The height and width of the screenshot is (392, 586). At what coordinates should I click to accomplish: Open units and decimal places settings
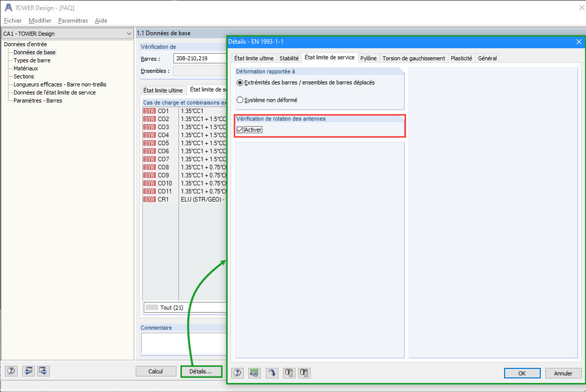coord(254,373)
